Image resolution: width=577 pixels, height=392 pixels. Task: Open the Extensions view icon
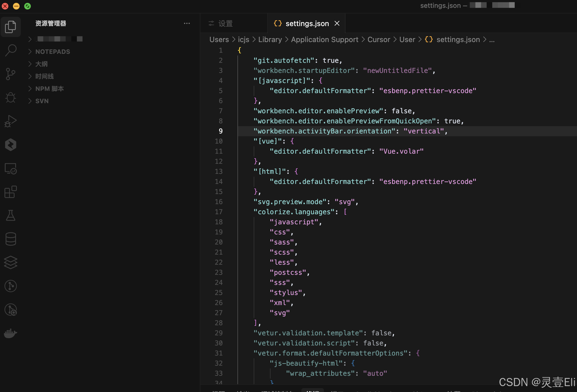(11, 192)
